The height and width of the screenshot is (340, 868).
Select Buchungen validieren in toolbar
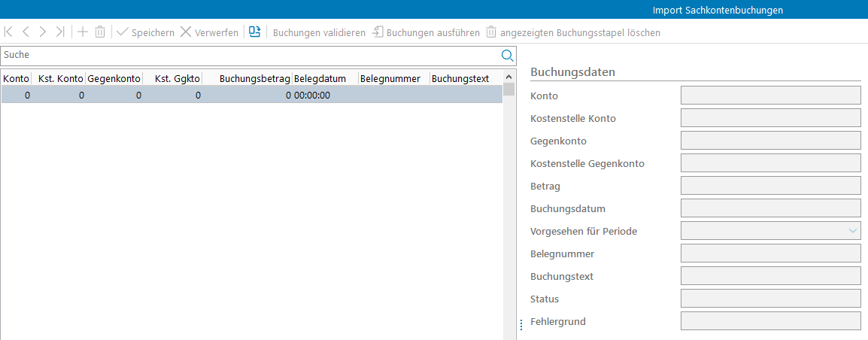(319, 32)
